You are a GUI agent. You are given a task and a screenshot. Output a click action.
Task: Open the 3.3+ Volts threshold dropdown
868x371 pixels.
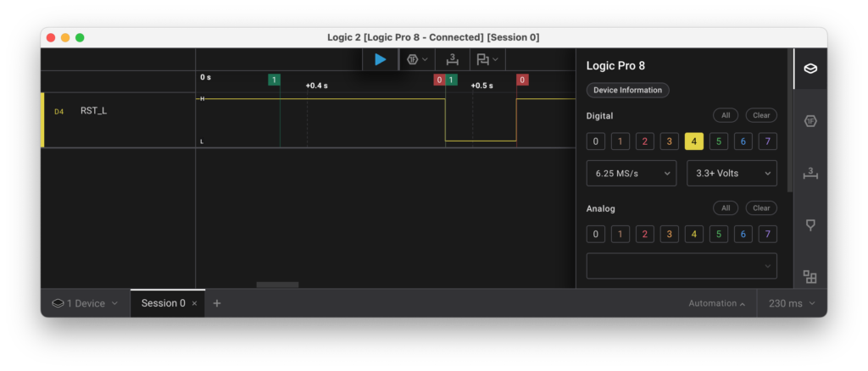(x=732, y=173)
